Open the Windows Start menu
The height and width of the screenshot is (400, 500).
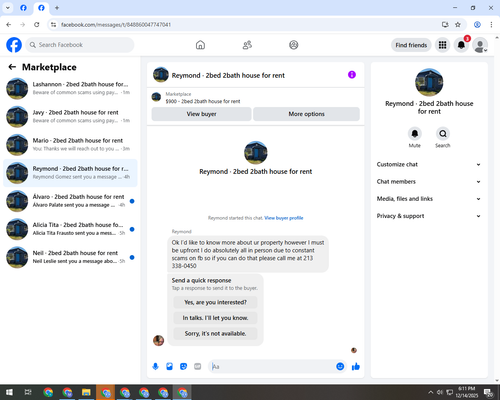tap(9, 392)
